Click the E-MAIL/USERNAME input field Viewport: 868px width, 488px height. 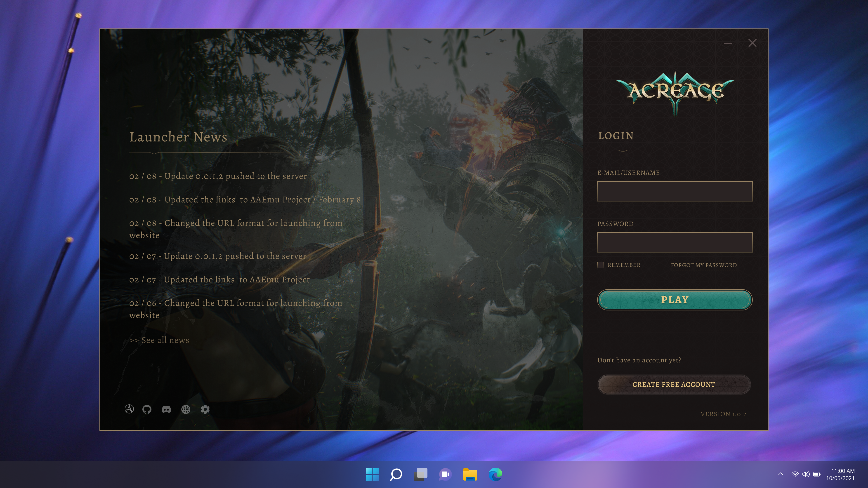tap(675, 191)
